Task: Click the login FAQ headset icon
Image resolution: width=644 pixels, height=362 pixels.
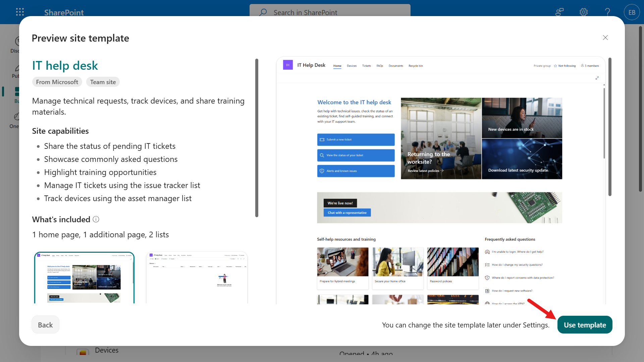Action: (x=487, y=252)
